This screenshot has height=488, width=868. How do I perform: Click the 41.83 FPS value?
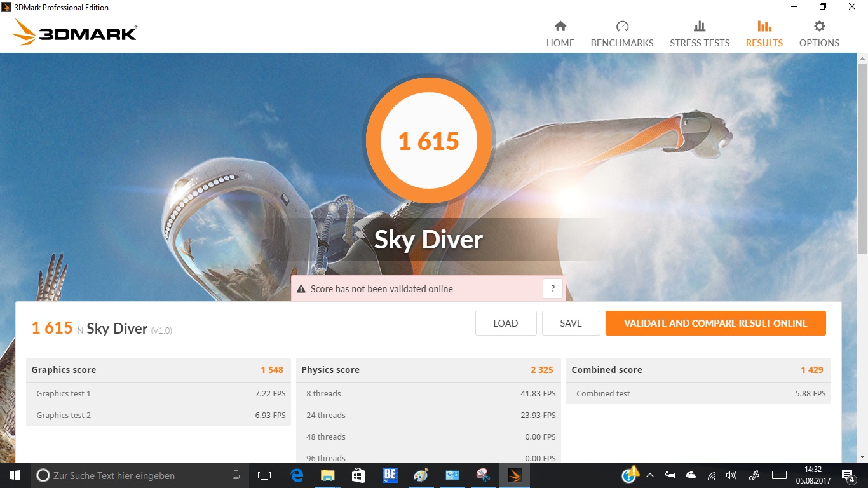(538, 393)
